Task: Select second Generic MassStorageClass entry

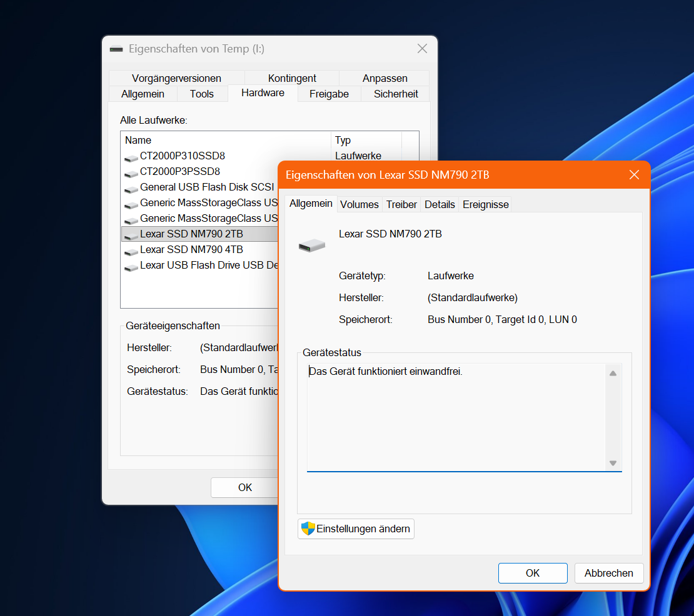Action: click(x=209, y=218)
